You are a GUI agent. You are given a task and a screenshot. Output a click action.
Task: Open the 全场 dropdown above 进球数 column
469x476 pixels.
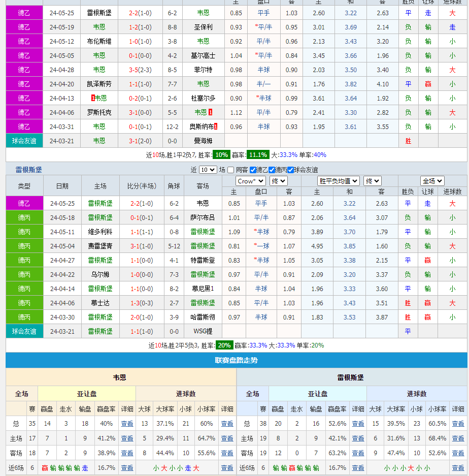(x=432, y=181)
